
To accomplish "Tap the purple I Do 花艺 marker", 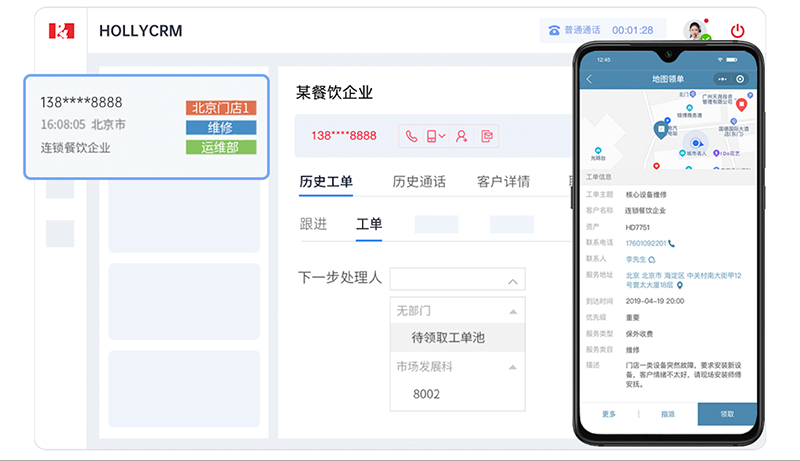I will click(716, 153).
